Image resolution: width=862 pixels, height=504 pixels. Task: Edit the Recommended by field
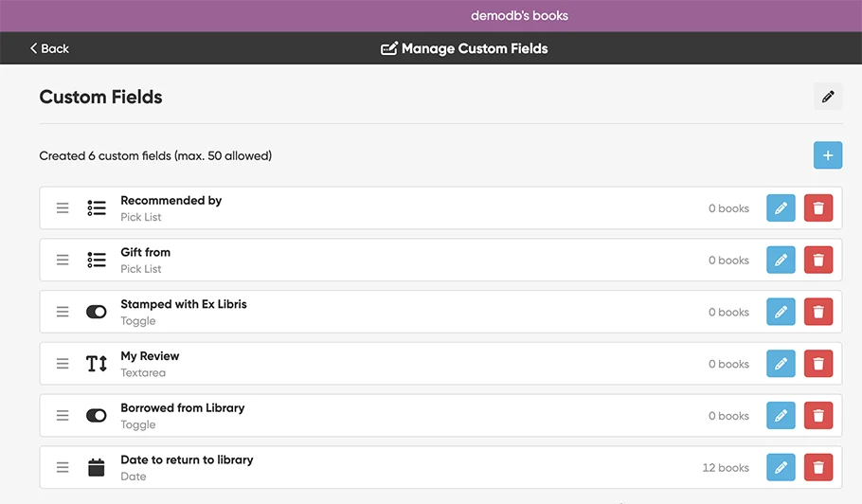[781, 208]
